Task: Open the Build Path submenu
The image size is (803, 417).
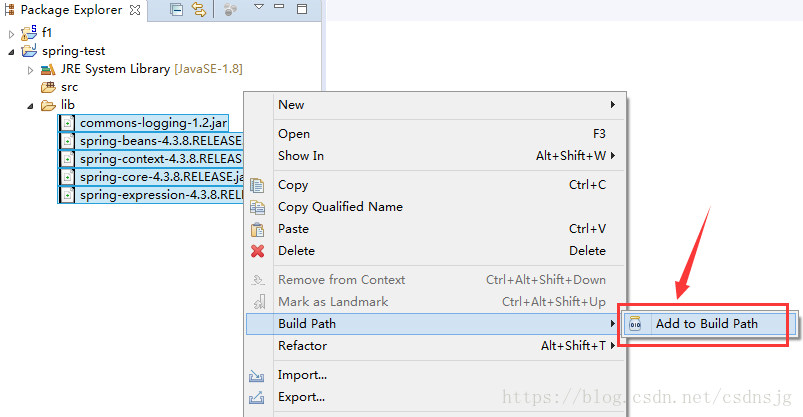Action: tap(433, 324)
